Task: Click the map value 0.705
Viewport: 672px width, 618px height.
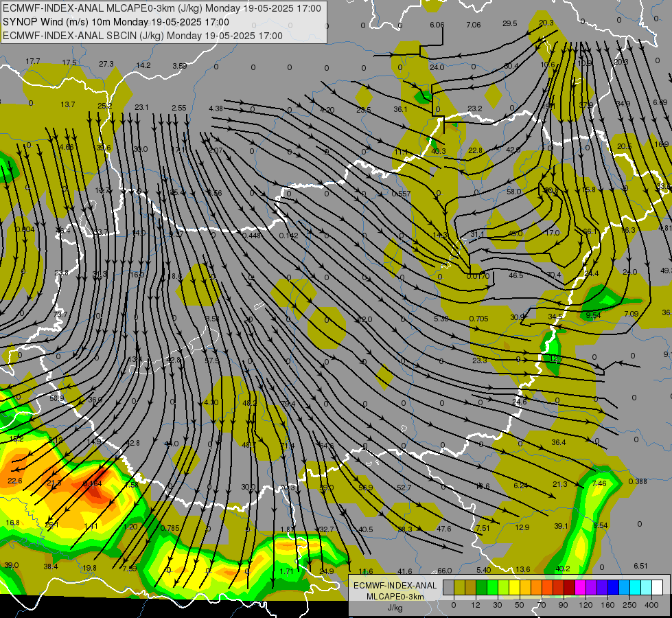Action: tap(478, 319)
